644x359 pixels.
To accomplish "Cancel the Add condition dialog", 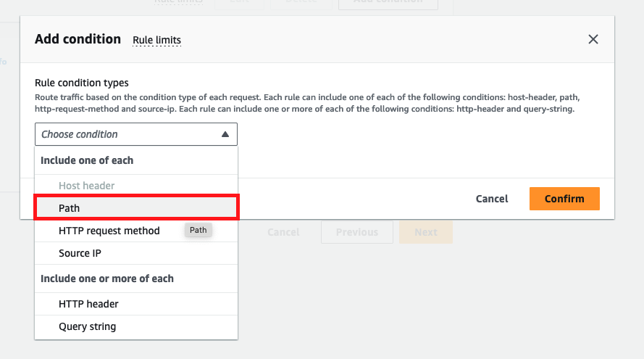I will 492,199.
